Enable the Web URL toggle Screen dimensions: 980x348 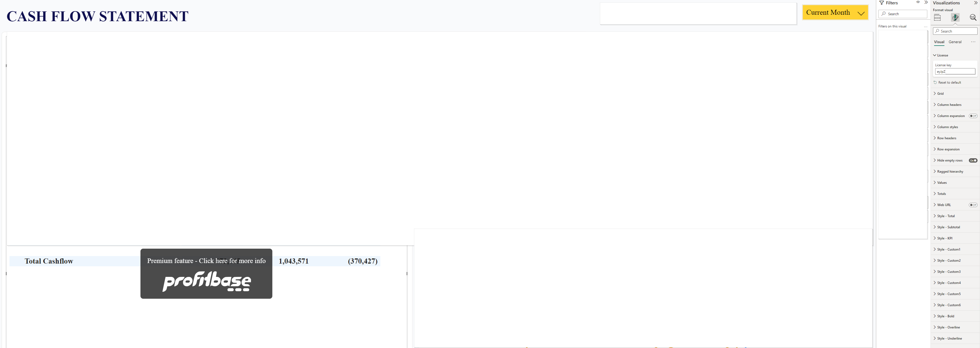click(x=973, y=205)
